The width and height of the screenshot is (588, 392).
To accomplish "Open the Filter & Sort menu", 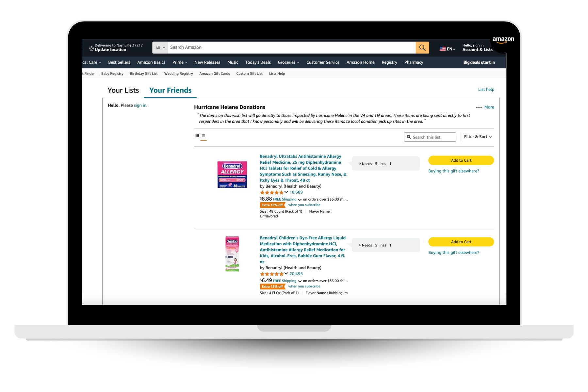I will coord(478,137).
